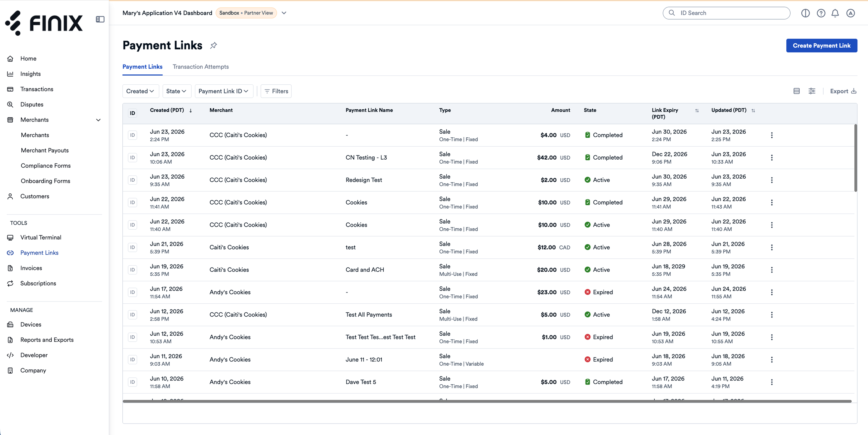Viewport: 868px width, 435px height.
Task: Open Merchant Payouts submenu item
Action: tap(45, 151)
